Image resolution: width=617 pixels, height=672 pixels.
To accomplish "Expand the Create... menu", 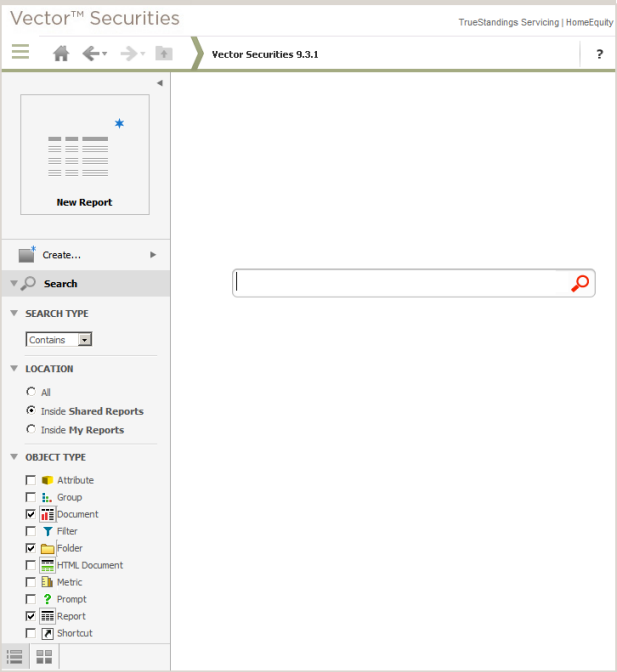I will pyautogui.click(x=86, y=255).
